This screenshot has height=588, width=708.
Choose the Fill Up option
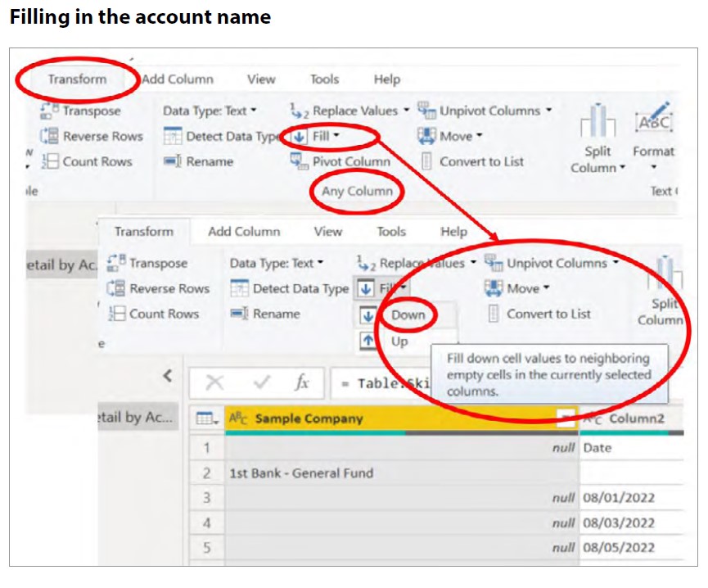tap(399, 341)
